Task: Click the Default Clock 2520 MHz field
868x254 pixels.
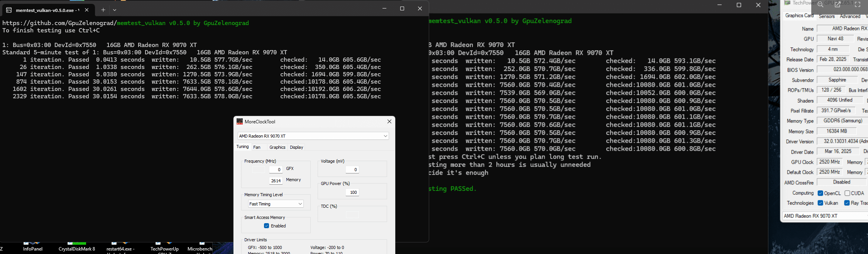Action: tap(829, 172)
